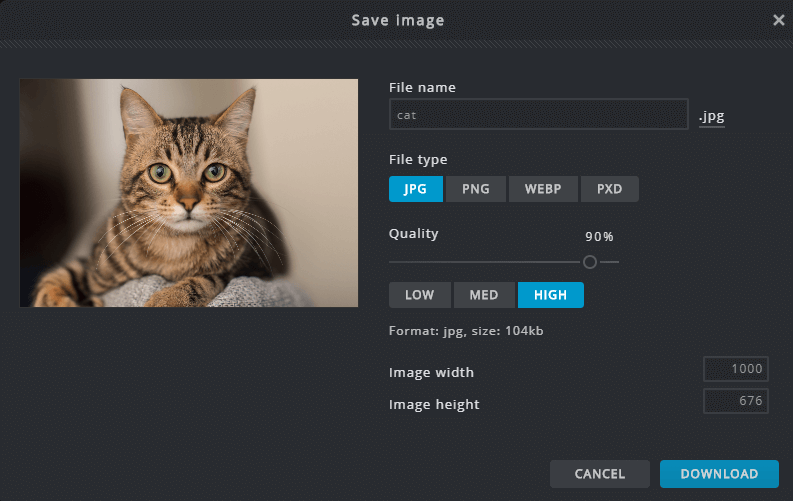Set quality preset to MED

[484, 295]
